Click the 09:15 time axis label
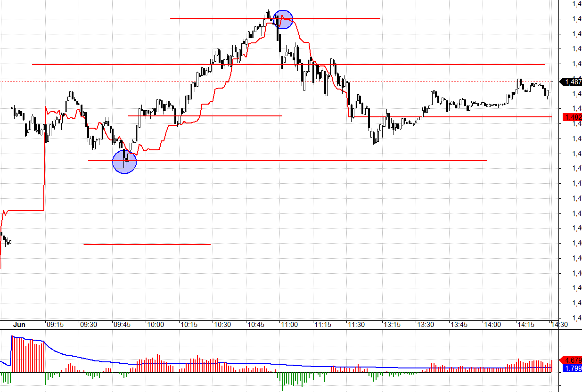582x392 pixels. coord(55,325)
